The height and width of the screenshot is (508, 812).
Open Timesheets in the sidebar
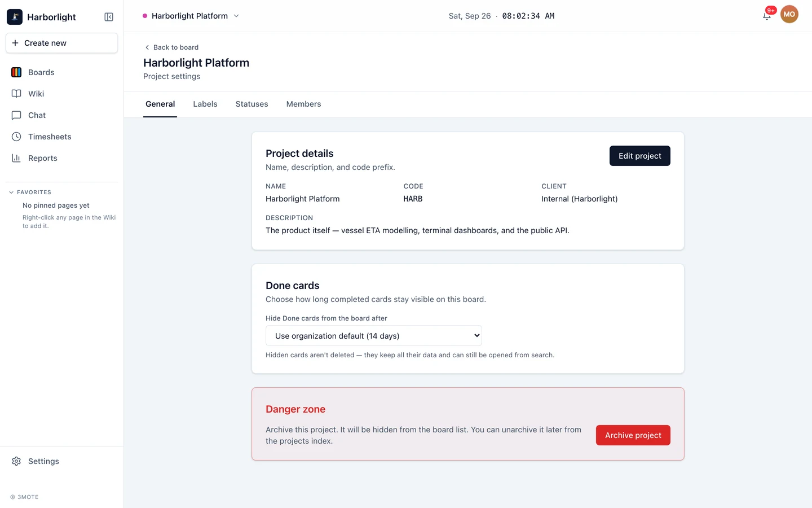pos(61,137)
